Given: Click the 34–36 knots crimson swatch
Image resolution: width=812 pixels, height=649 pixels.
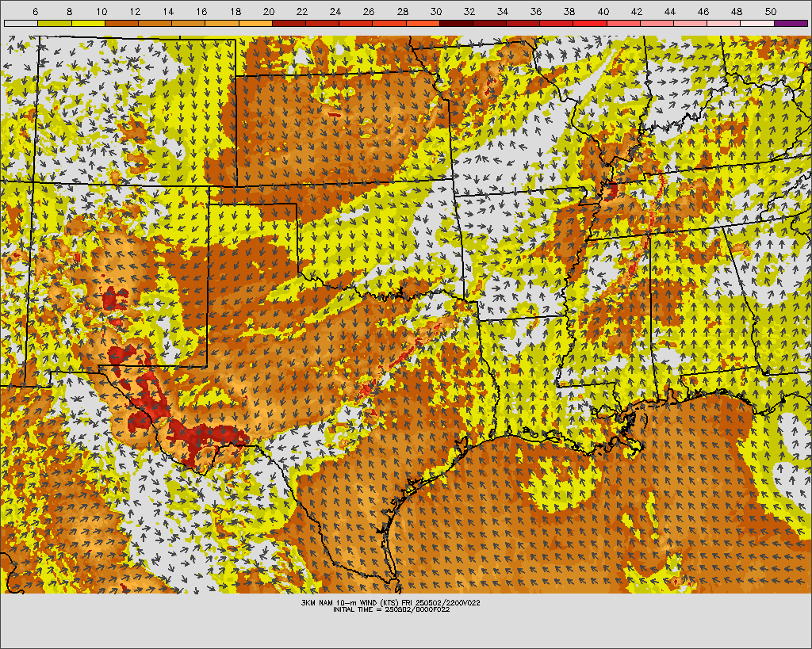Looking at the screenshot, I should [523, 23].
